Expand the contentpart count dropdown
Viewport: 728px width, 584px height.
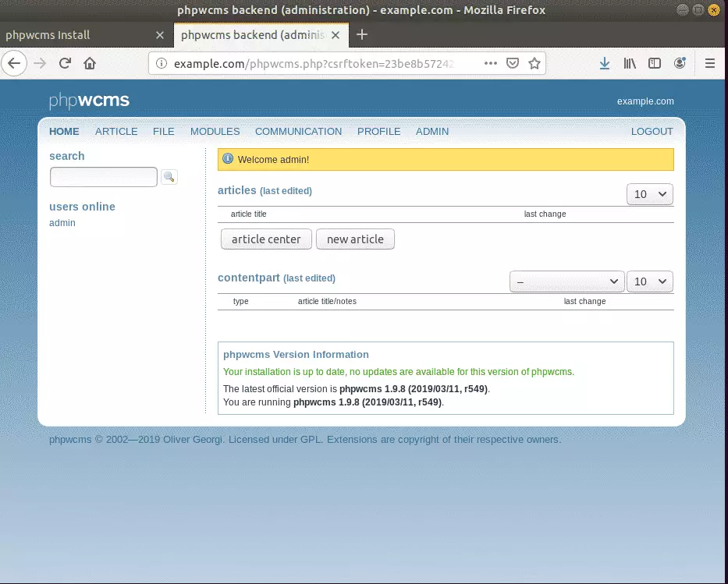[649, 281]
